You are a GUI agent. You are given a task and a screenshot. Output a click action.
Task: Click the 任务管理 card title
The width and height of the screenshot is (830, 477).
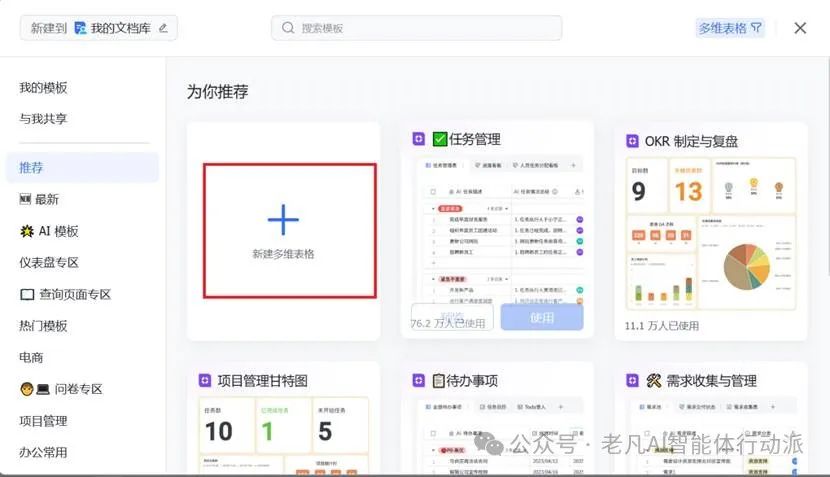[475, 139]
